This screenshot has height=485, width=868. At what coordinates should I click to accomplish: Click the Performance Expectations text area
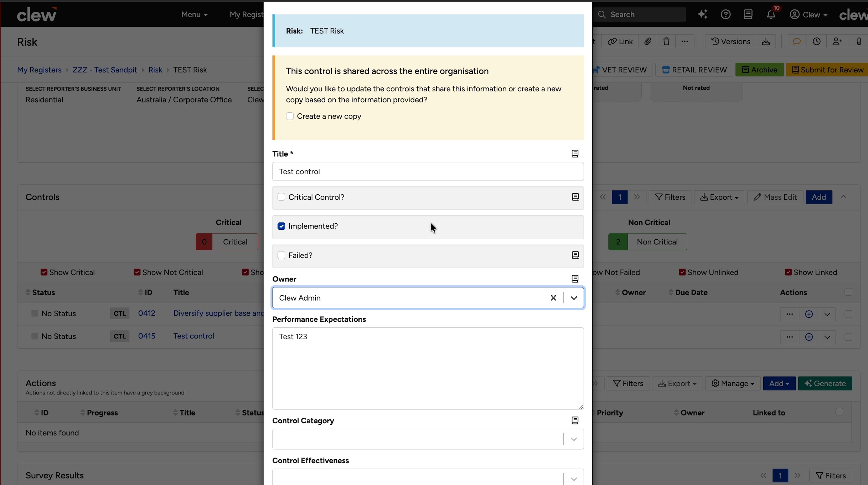tap(428, 368)
